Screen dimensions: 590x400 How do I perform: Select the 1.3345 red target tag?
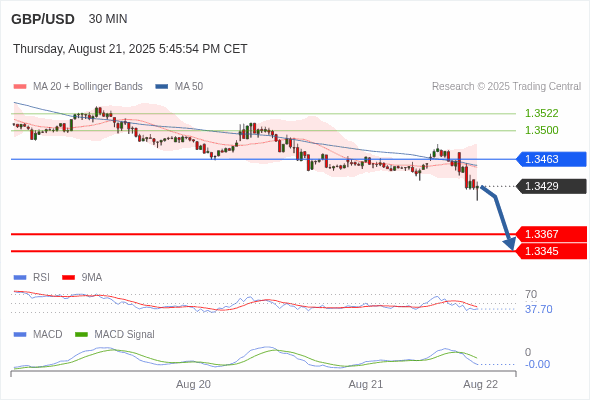click(x=551, y=251)
